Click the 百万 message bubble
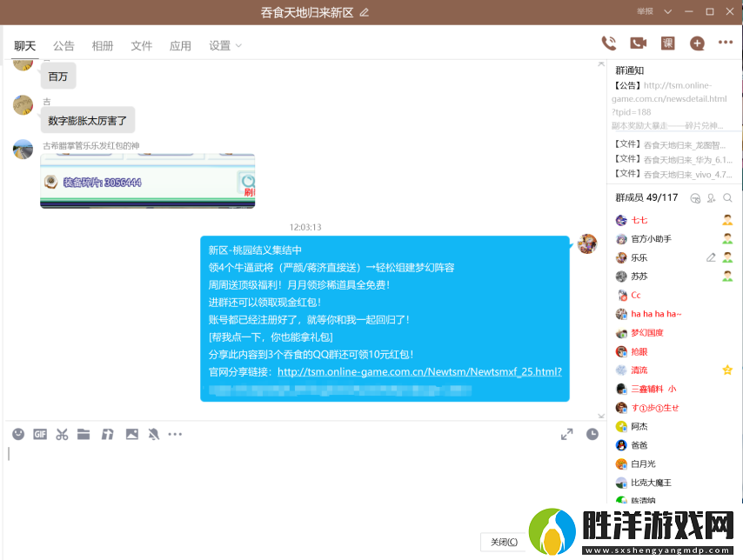Viewport: 743px width, 560px height. point(57,77)
